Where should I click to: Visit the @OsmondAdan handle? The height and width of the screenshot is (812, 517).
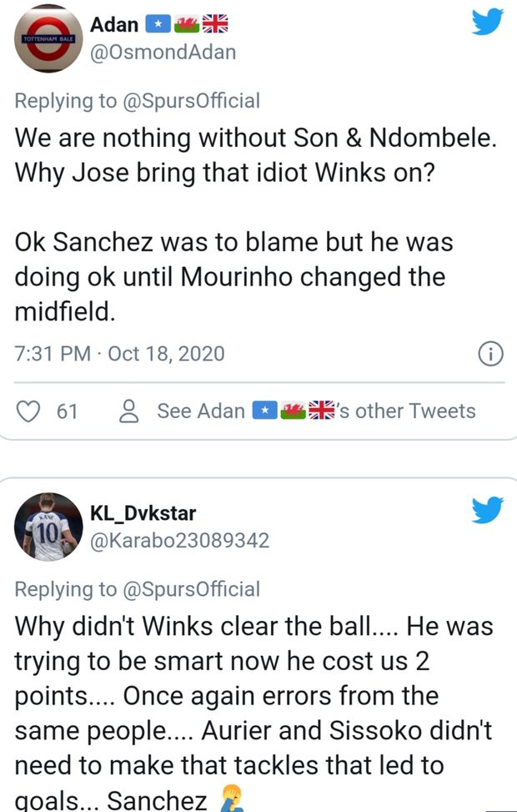163,52
